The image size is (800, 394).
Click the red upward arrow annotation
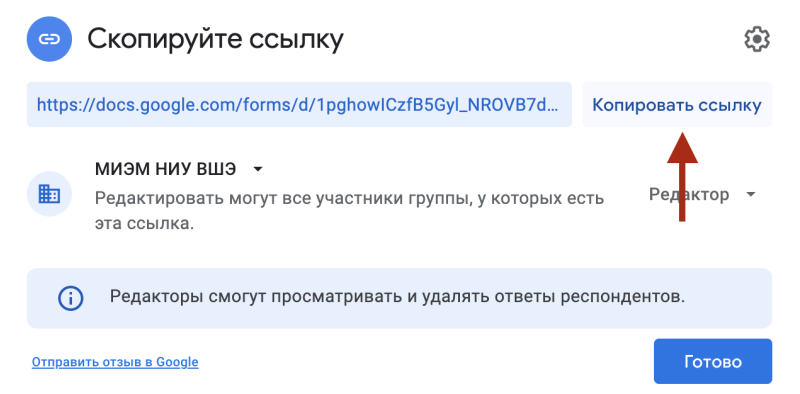point(682,177)
